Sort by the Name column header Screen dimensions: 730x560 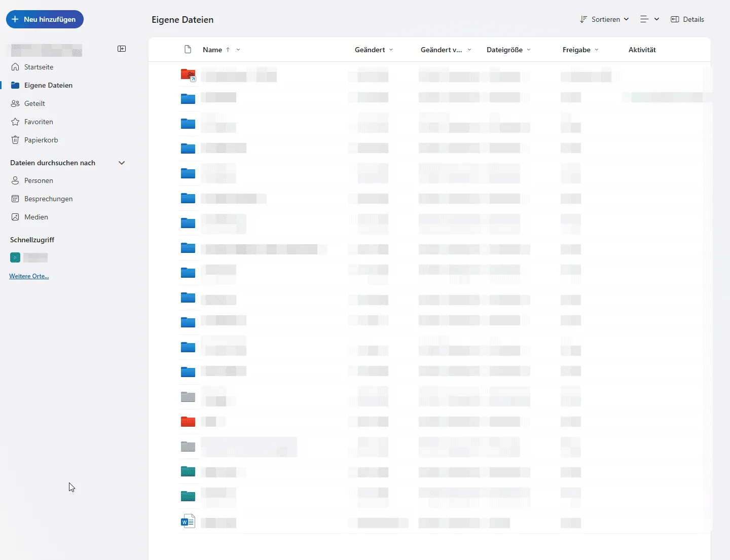[212, 50]
